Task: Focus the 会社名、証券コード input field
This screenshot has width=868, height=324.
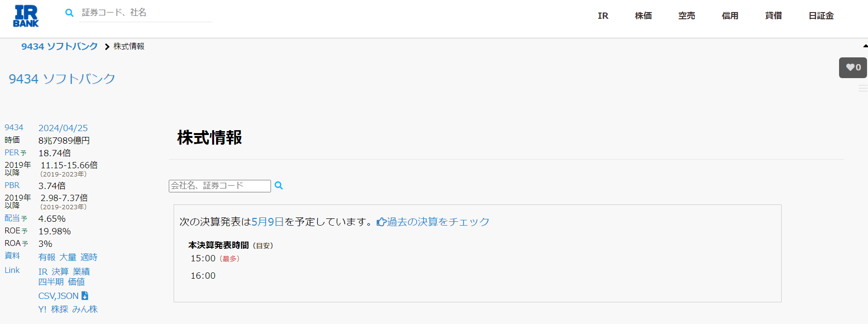Action: (220, 186)
